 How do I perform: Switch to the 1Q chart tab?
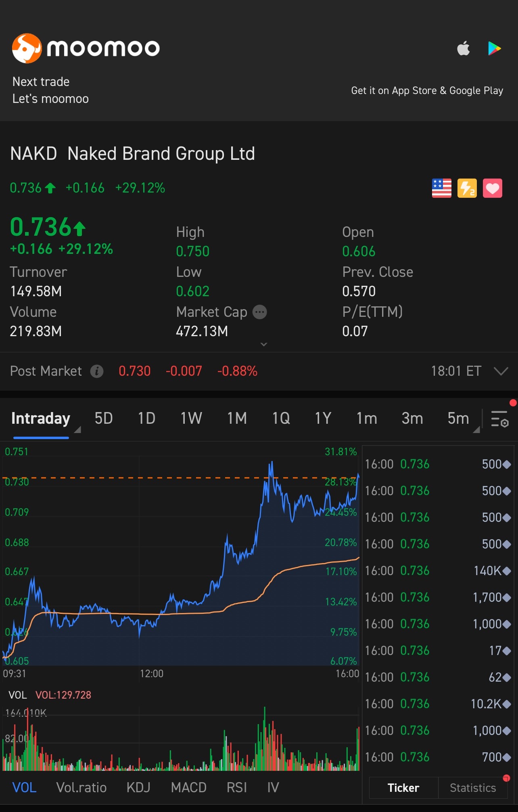(x=281, y=419)
